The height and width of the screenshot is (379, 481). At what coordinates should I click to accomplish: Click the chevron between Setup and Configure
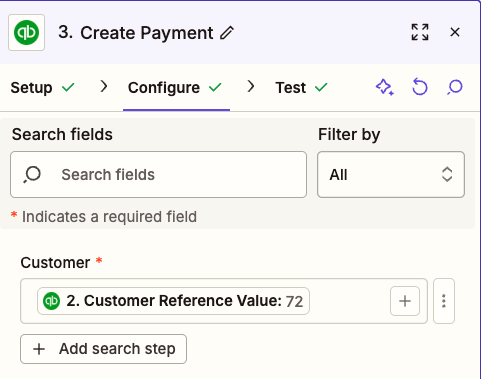(x=104, y=87)
